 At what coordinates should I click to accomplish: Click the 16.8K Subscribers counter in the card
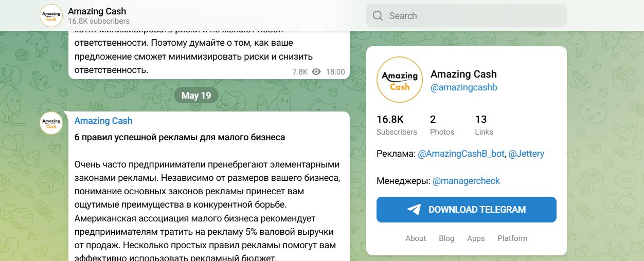pyautogui.click(x=397, y=125)
